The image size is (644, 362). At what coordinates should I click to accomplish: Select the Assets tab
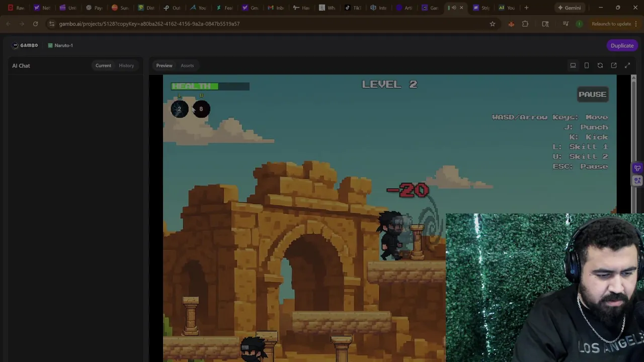pyautogui.click(x=187, y=65)
